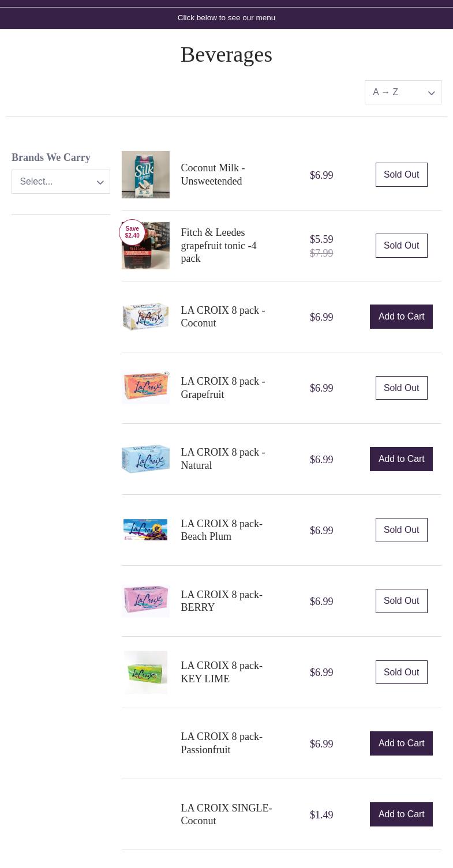Add LA CROIX 8 pack Coconut to cart

click(401, 317)
